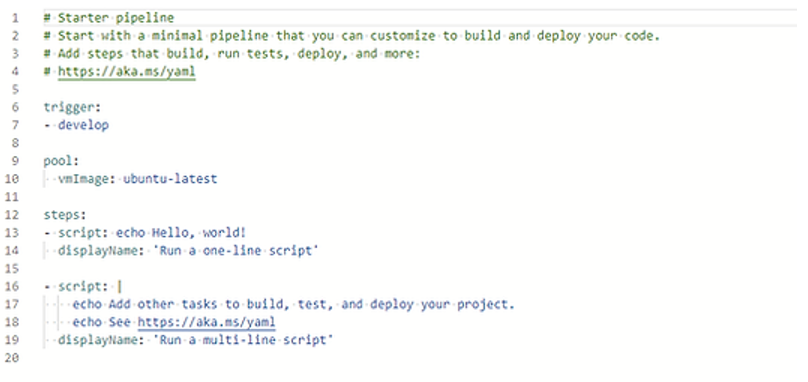Click the '# Starter pipeline' comment
Viewport: 808px width, 382px height.
[x=109, y=19]
